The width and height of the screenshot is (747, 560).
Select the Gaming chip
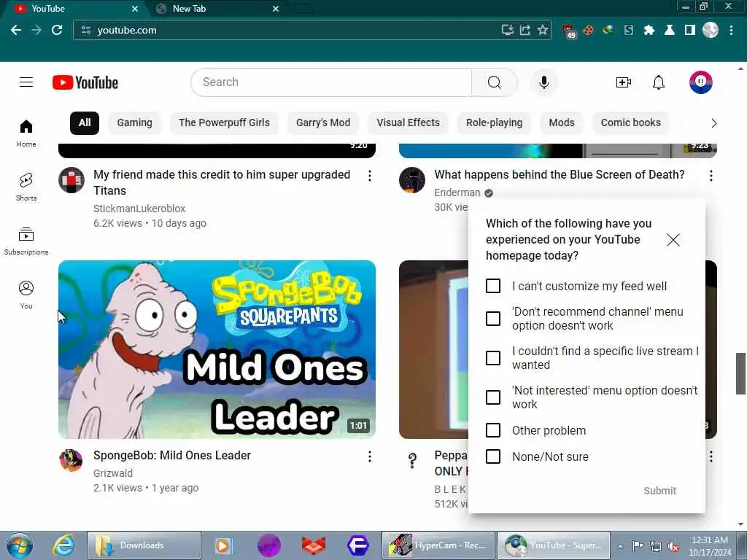tap(135, 122)
